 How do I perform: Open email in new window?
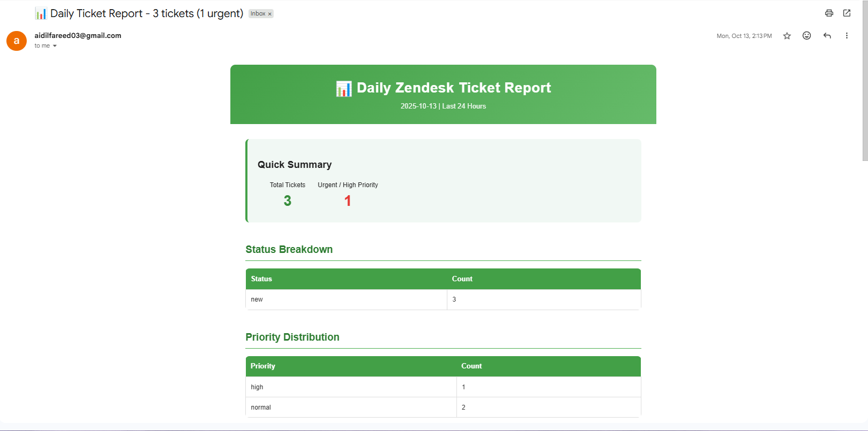[847, 13]
